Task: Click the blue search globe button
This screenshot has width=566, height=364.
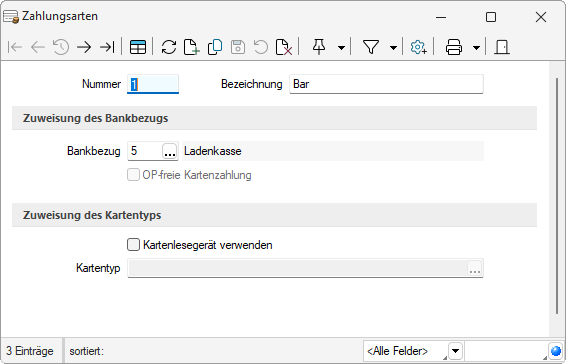Action: point(556,351)
